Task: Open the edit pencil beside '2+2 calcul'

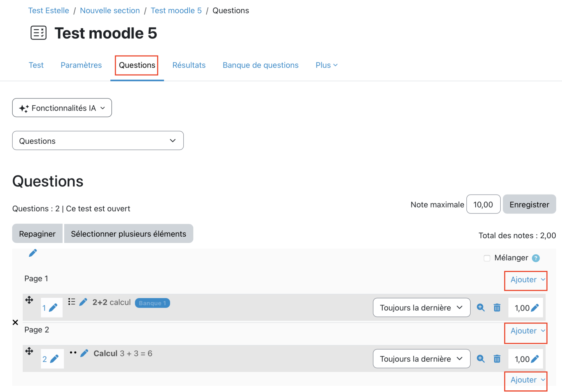Action: coord(83,302)
